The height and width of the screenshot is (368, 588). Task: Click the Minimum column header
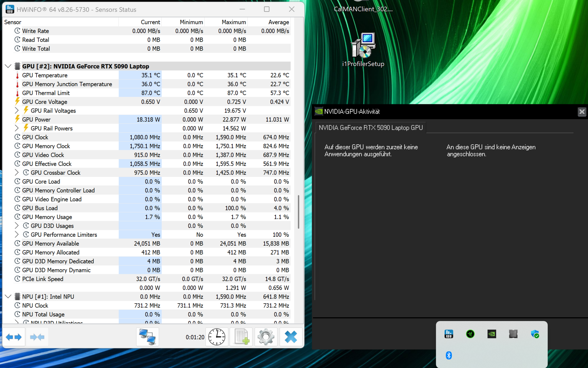183,22
